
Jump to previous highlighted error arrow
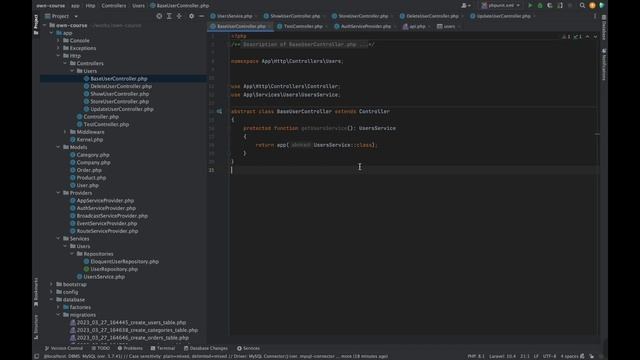[x=588, y=37]
